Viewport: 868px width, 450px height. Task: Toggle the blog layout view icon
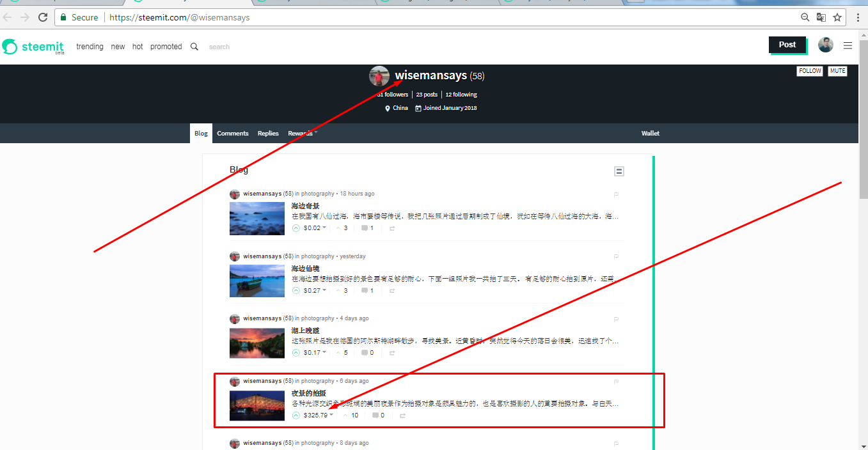619,171
